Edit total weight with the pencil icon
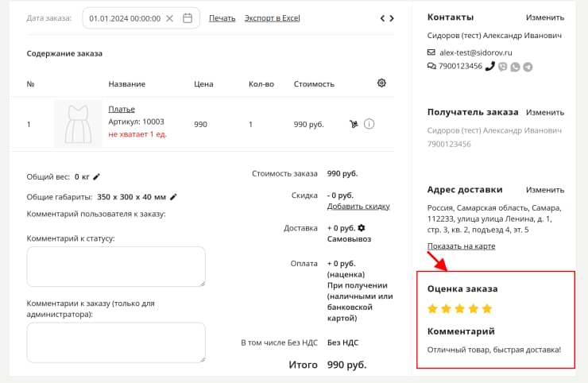Screen dimensions: 588x383 click(x=97, y=176)
